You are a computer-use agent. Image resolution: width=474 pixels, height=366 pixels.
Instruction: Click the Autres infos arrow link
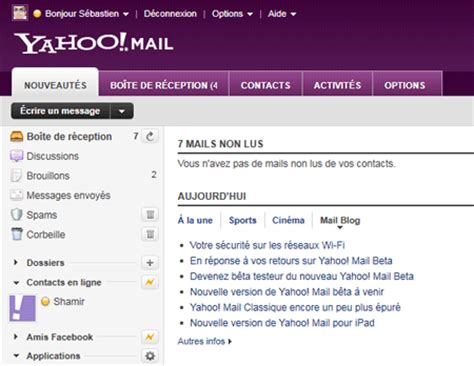coord(204,341)
